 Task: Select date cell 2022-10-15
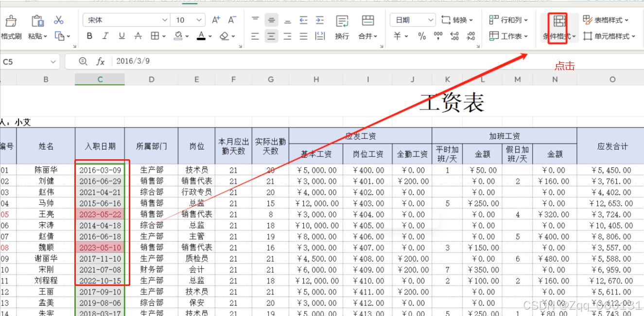[x=100, y=281]
